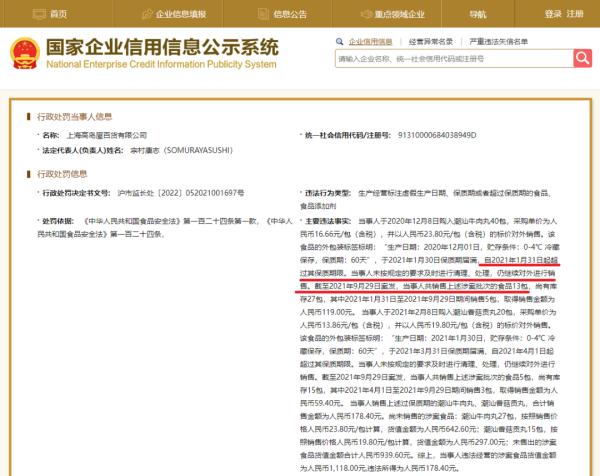Click the small blue magnifier icon
The height and width of the screenshot is (476, 600).
pyautogui.click(x=339, y=41)
